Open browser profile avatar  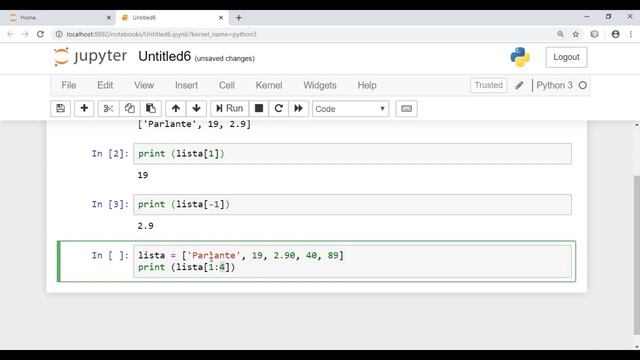point(616,34)
